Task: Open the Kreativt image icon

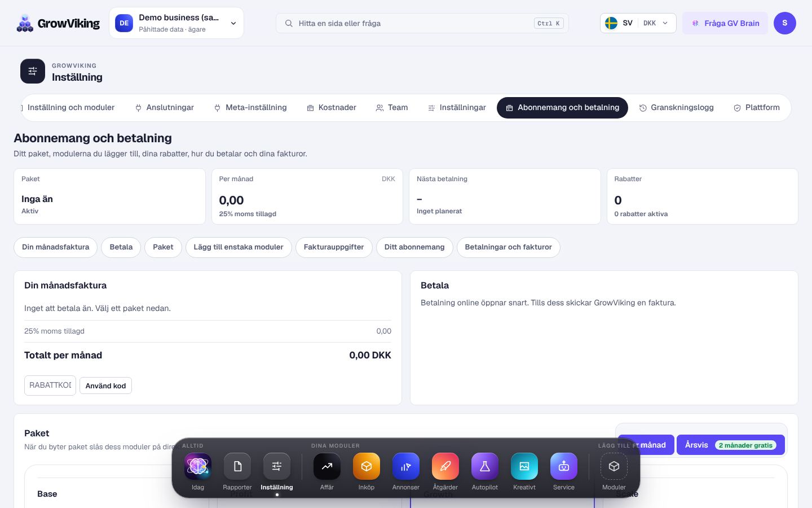Action: 524,466
